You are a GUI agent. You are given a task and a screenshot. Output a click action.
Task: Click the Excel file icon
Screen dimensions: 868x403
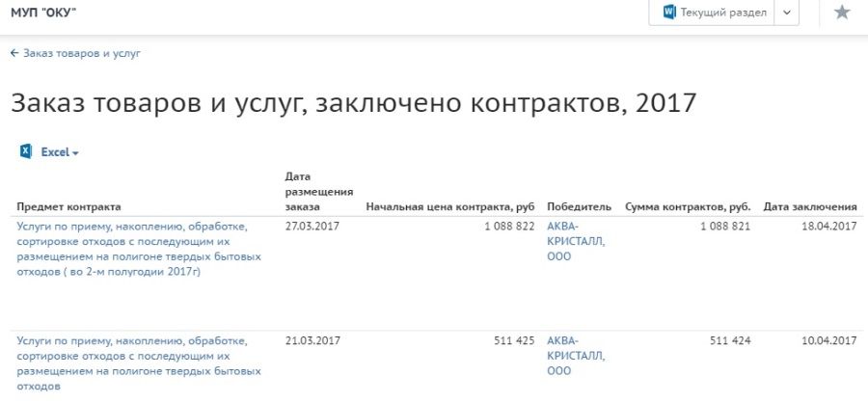pyautogui.click(x=24, y=152)
